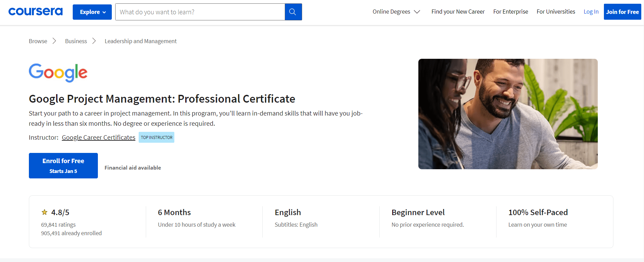The image size is (644, 262).
Task: Open the Explore dropdown
Action: pos(92,12)
